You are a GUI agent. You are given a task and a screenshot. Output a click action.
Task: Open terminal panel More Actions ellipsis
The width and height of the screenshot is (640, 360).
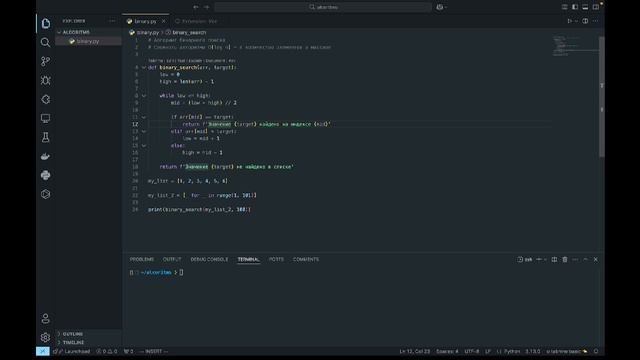[x=575, y=260]
